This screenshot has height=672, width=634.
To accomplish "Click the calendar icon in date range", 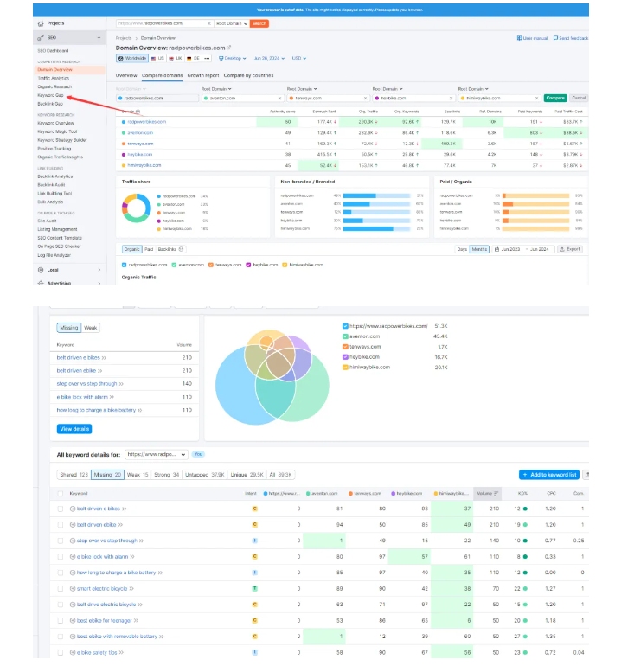I will pyautogui.click(x=496, y=249).
